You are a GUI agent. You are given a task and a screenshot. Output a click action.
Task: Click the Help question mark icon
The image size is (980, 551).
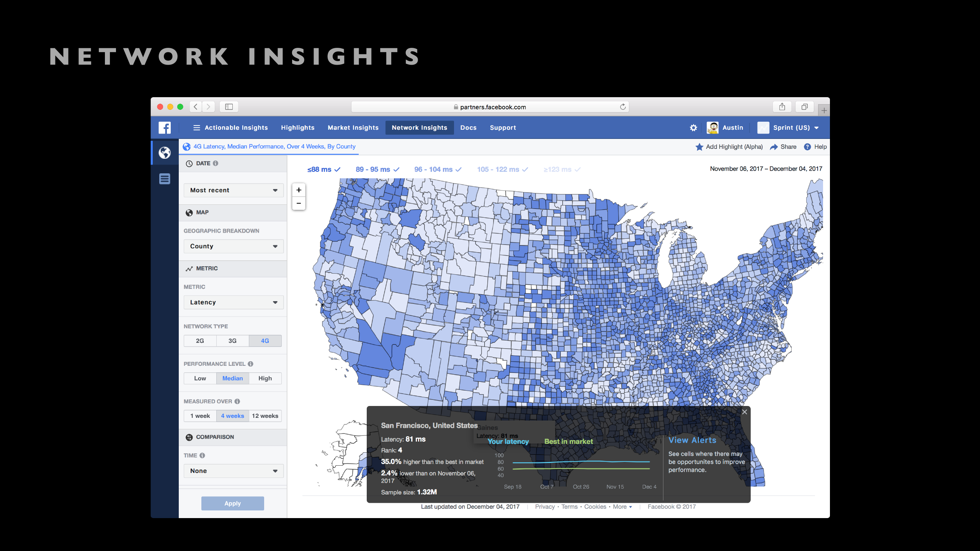807,147
